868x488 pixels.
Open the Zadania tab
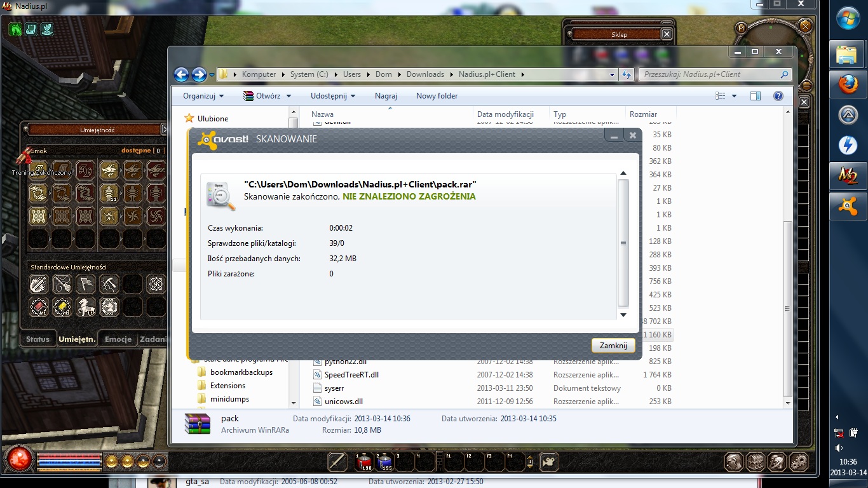(x=153, y=339)
